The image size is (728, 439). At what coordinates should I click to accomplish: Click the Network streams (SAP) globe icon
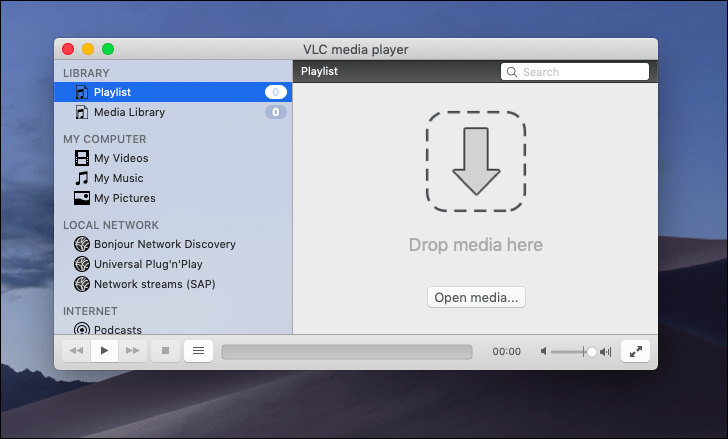click(82, 284)
